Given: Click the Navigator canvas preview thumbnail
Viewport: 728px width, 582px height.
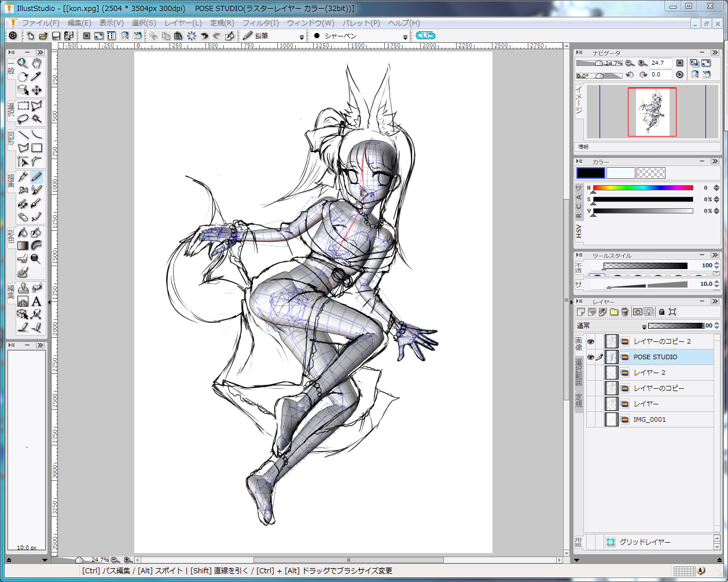Looking at the screenshot, I should click(652, 112).
